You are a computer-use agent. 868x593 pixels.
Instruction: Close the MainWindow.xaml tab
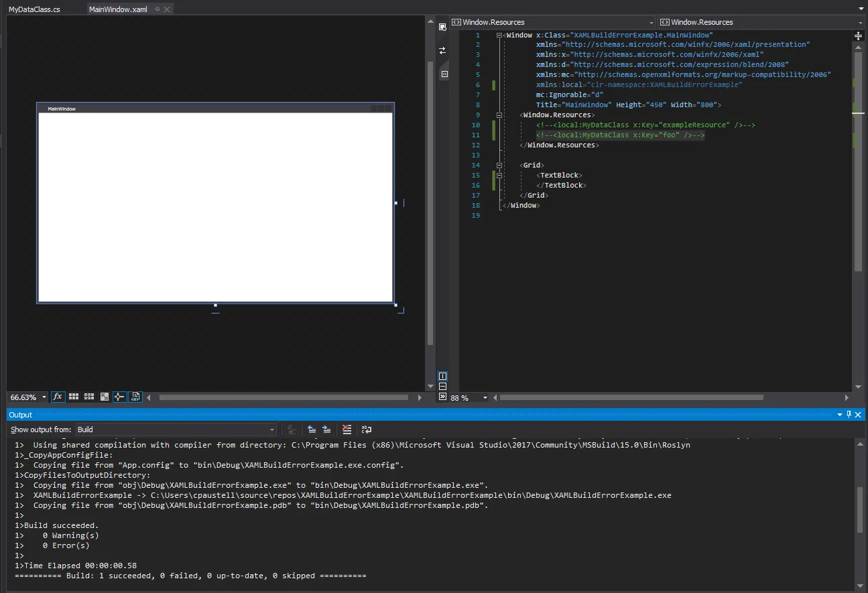[x=167, y=9]
